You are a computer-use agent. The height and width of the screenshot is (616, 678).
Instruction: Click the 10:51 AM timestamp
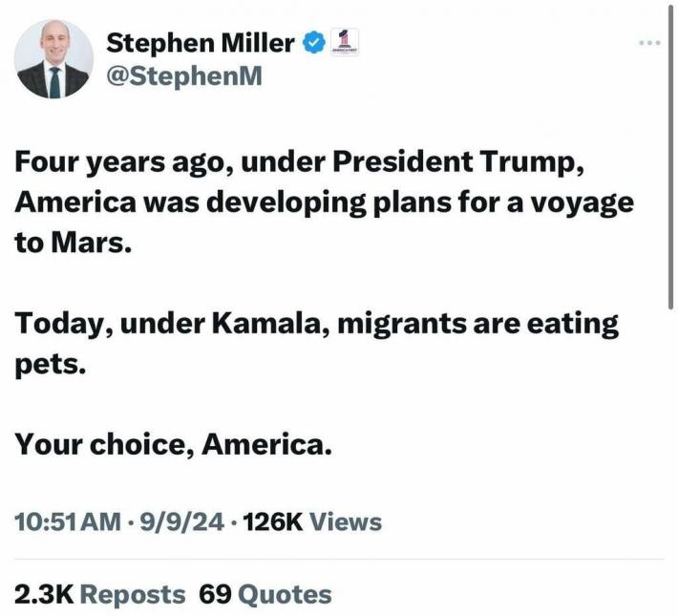(x=68, y=521)
